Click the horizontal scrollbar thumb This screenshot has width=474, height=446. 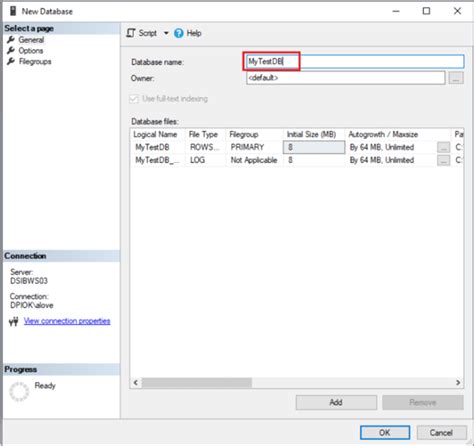coord(197,383)
